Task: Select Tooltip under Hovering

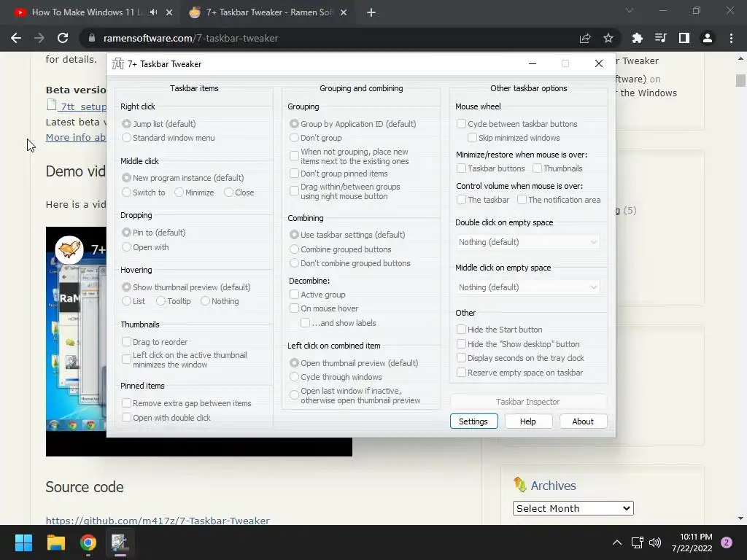Action: [174, 301]
